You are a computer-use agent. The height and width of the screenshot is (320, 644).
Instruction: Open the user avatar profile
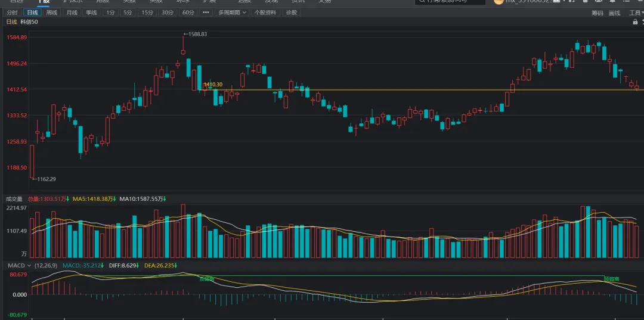coord(498,1)
